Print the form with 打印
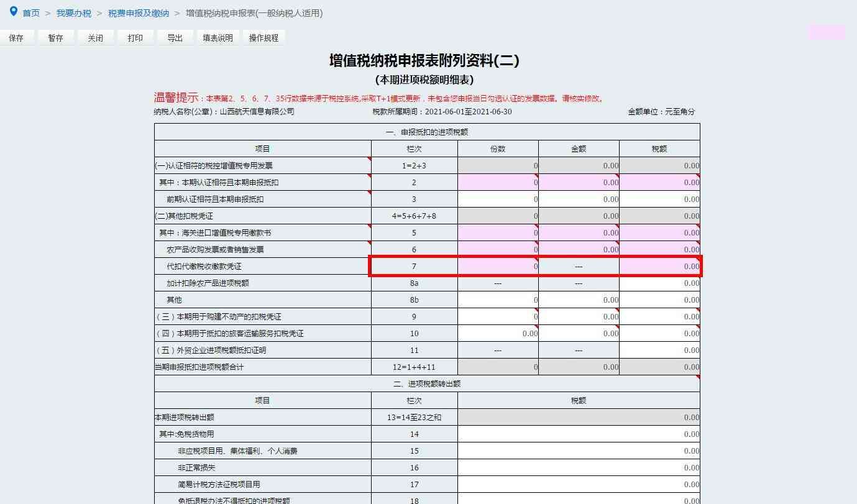 135,38
